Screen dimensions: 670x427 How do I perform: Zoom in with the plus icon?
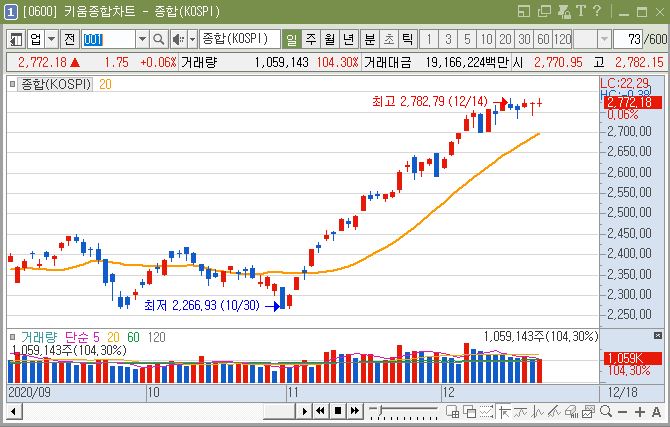pyautogui.click(x=640, y=412)
